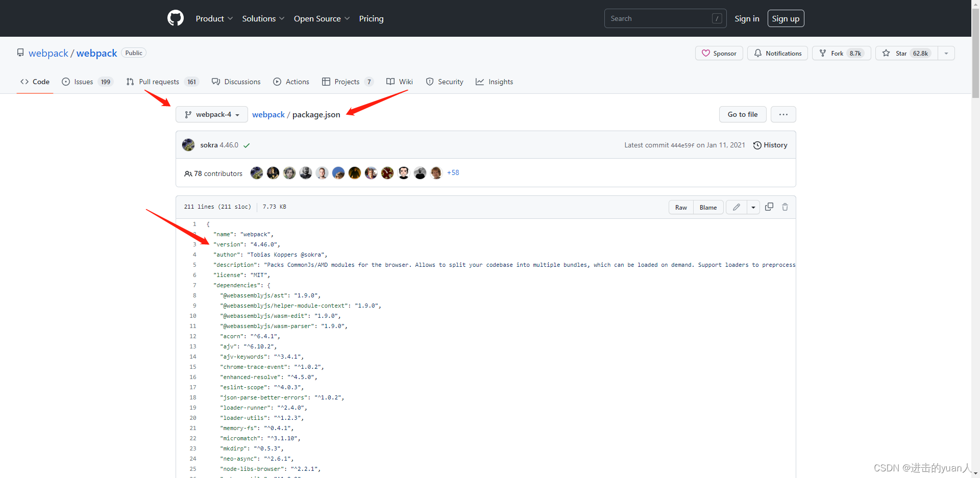Viewport: 980px width, 478px height.
Task: Open the Projects tab
Action: click(x=348, y=82)
